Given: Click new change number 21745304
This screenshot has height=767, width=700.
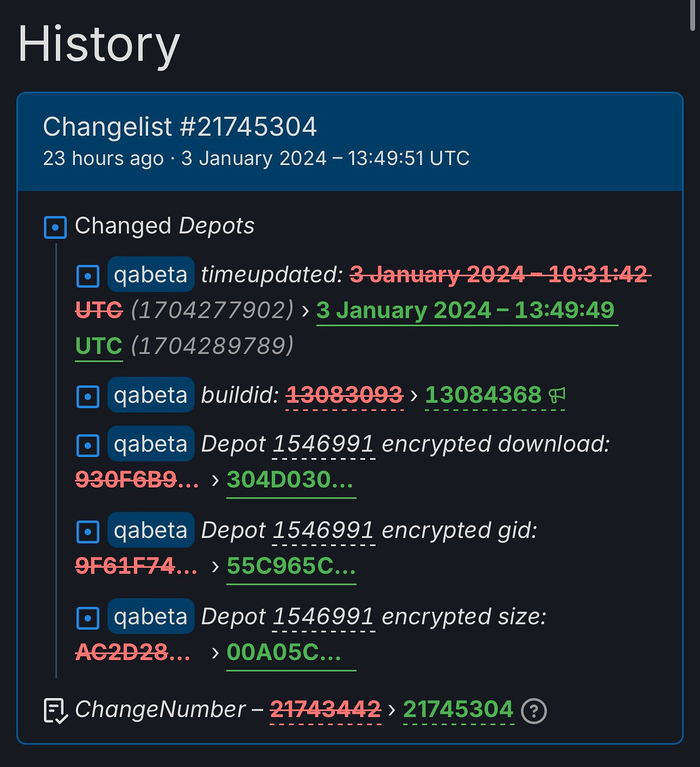Looking at the screenshot, I should [459, 709].
